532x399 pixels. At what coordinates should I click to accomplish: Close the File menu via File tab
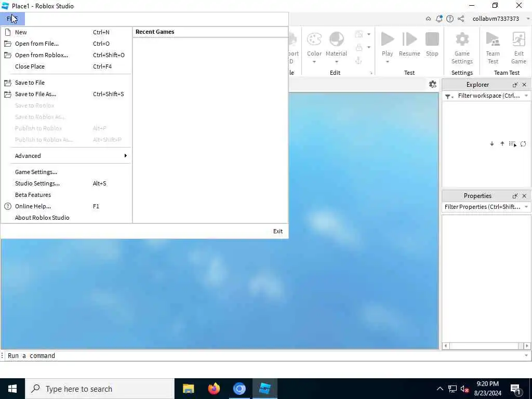point(12,19)
